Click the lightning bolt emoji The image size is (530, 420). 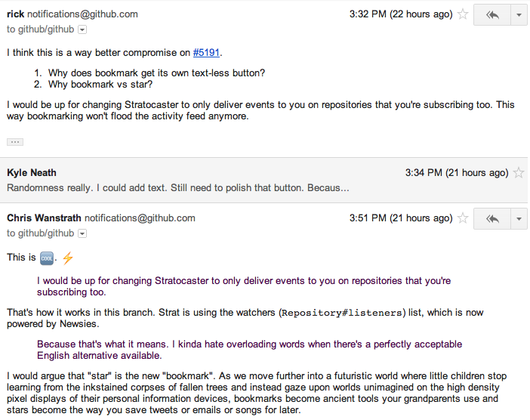(67, 258)
